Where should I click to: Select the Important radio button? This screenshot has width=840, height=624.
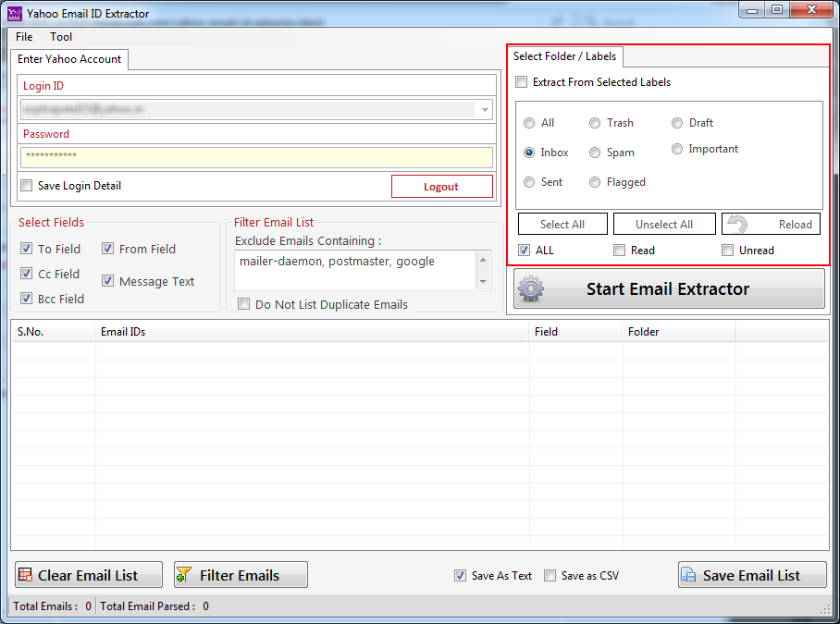[677, 149]
